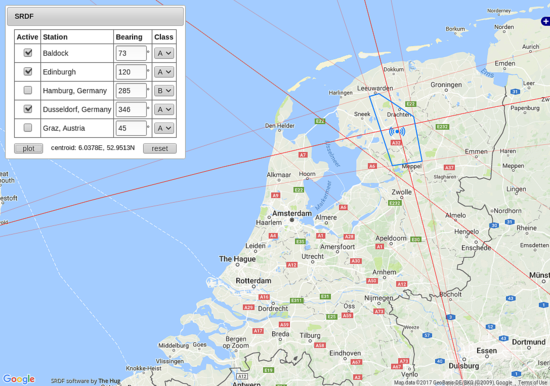Image resolution: width=550 pixels, height=386 pixels.
Task: Click the Edinburgh bearing input field
Action: [x=131, y=72]
